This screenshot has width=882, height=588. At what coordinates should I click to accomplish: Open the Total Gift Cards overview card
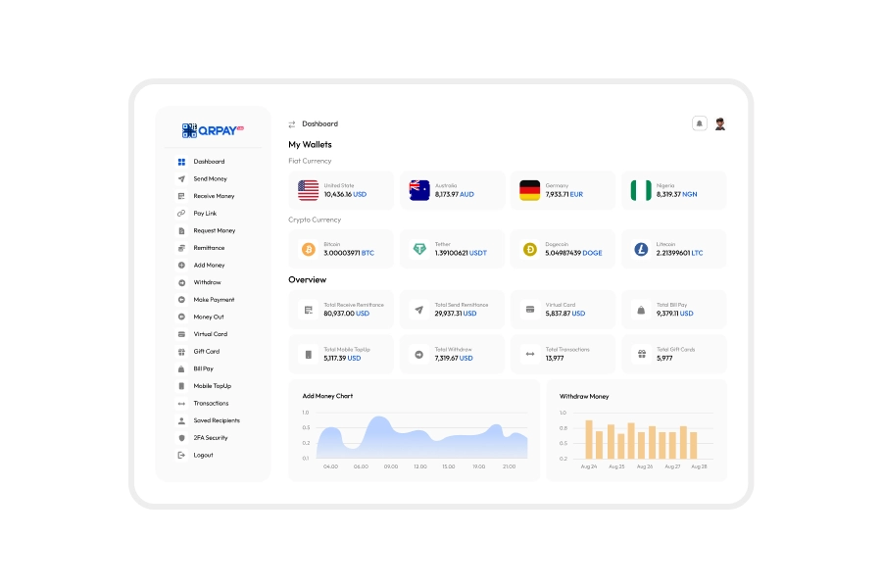click(674, 354)
